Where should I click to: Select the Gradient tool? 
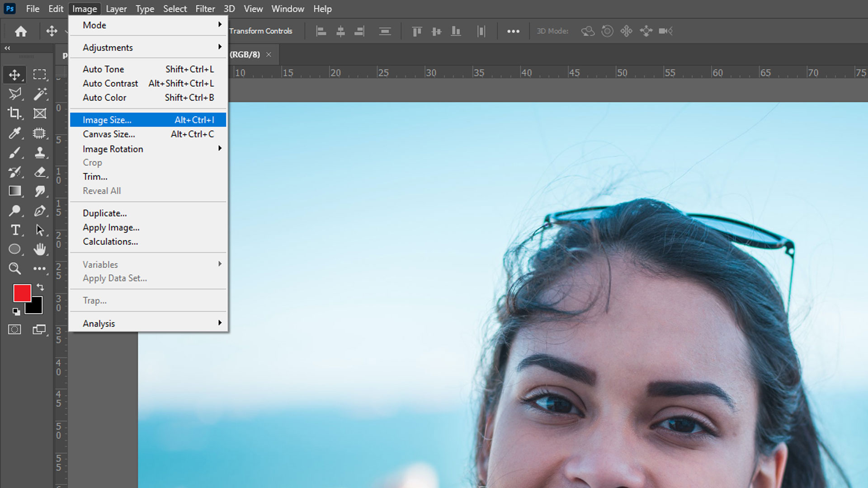15,191
